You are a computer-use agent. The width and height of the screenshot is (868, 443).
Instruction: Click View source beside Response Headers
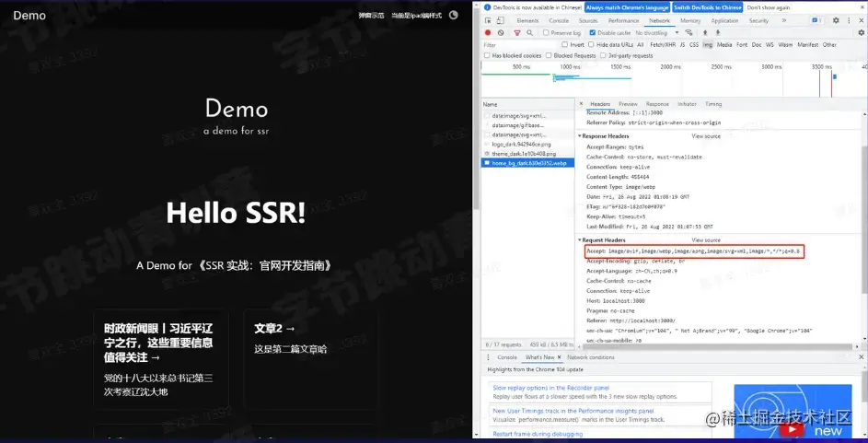coord(706,136)
